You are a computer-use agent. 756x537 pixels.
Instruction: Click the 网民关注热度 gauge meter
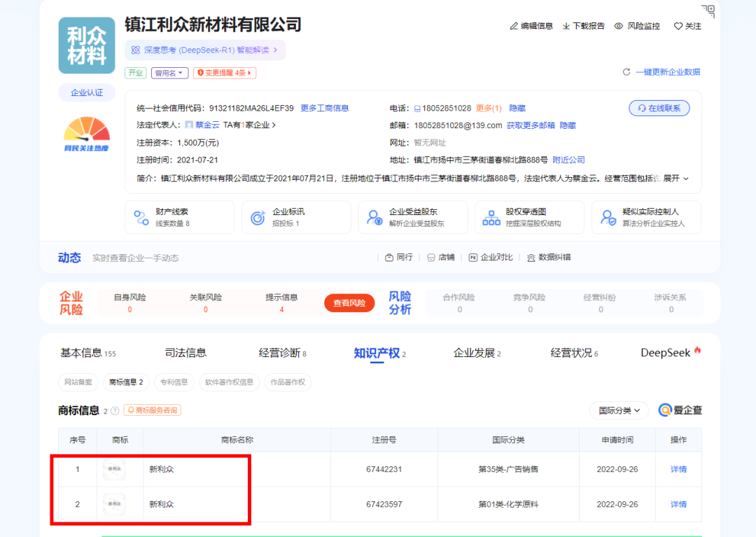pos(87,134)
